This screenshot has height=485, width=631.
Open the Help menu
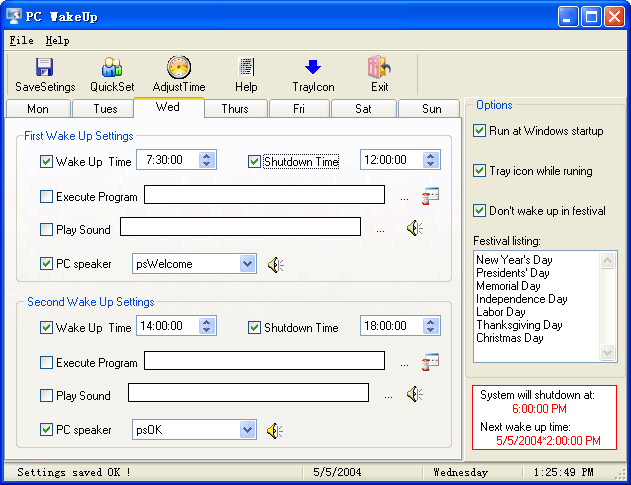pos(57,40)
